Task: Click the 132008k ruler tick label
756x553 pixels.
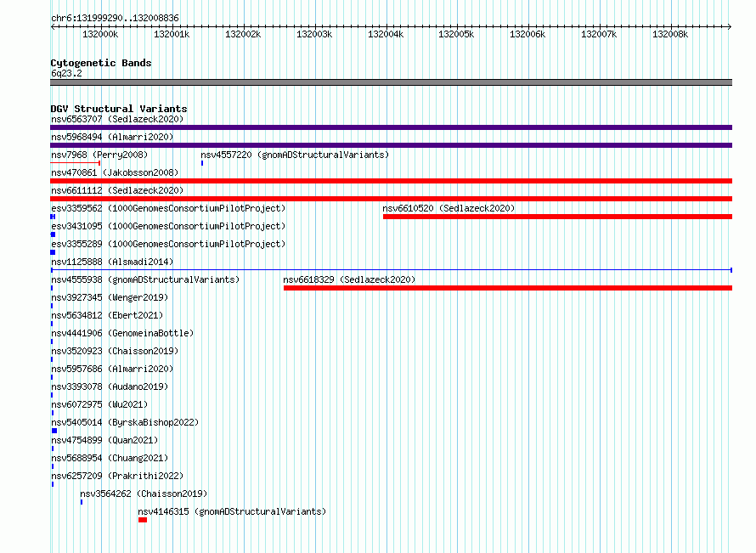Action: pos(670,34)
